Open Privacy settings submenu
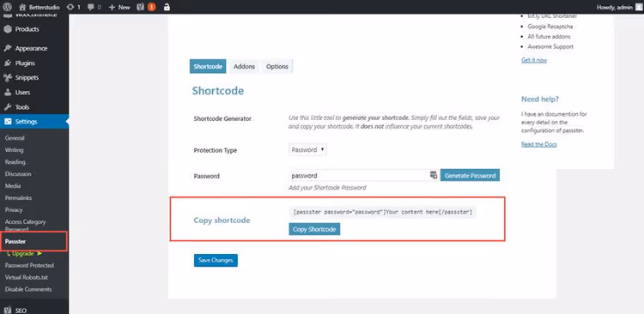 [x=14, y=209]
